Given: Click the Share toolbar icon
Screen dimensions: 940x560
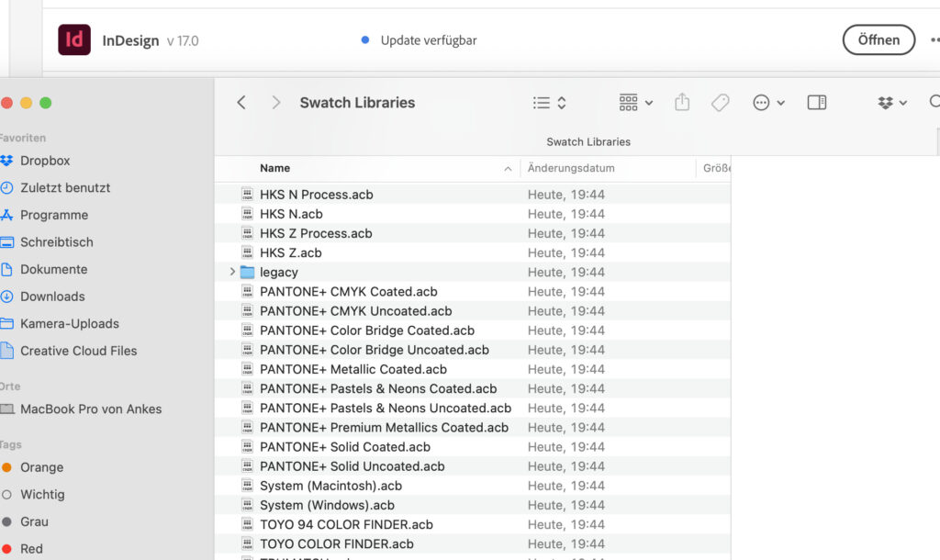Looking at the screenshot, I should [x=682, y=103].
